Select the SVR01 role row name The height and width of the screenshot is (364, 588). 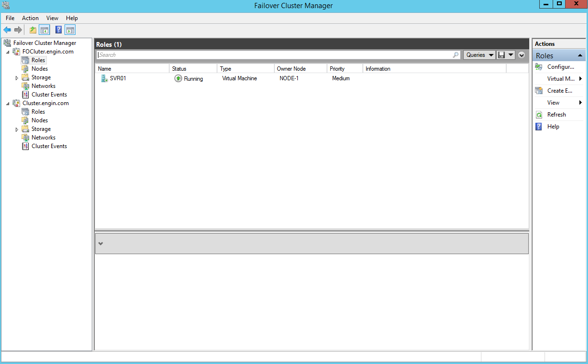pos(118,78)
